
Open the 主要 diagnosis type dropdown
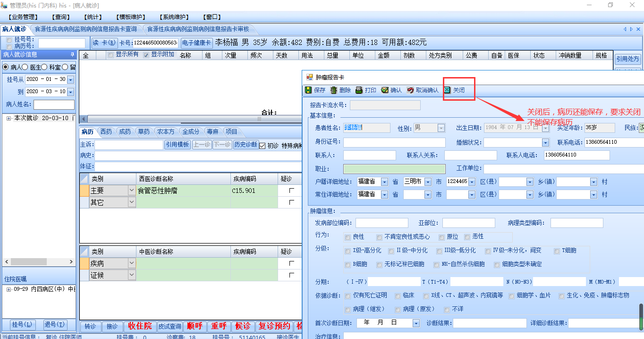click(x=132, y=191)
